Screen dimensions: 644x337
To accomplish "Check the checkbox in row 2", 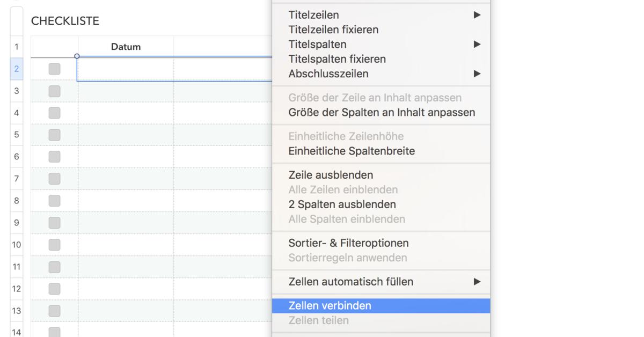I will 54,69.
